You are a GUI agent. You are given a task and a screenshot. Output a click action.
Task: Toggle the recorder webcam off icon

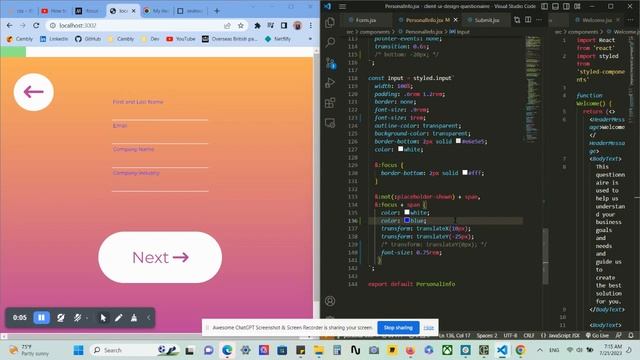coord(60,318)
